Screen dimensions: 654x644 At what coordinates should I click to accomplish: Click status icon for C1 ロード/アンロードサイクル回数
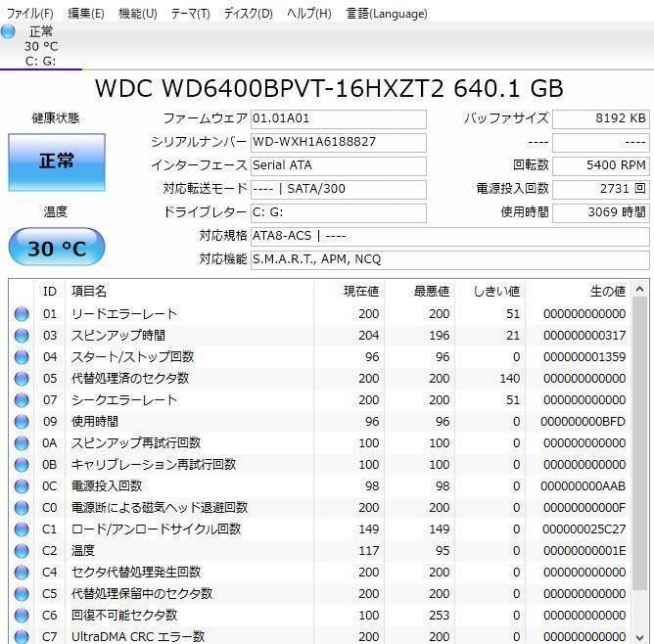point(22,529)
